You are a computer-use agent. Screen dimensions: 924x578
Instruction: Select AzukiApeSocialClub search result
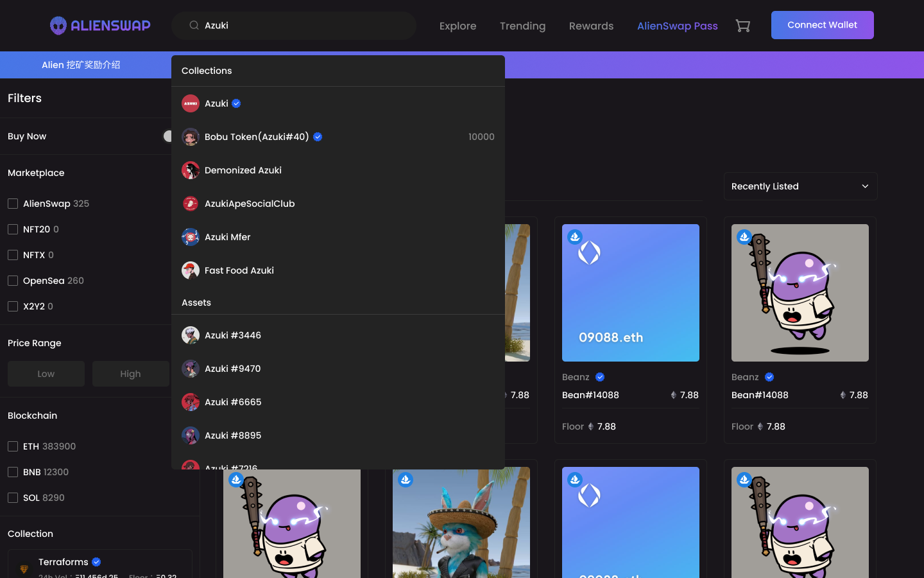point(338,204)
